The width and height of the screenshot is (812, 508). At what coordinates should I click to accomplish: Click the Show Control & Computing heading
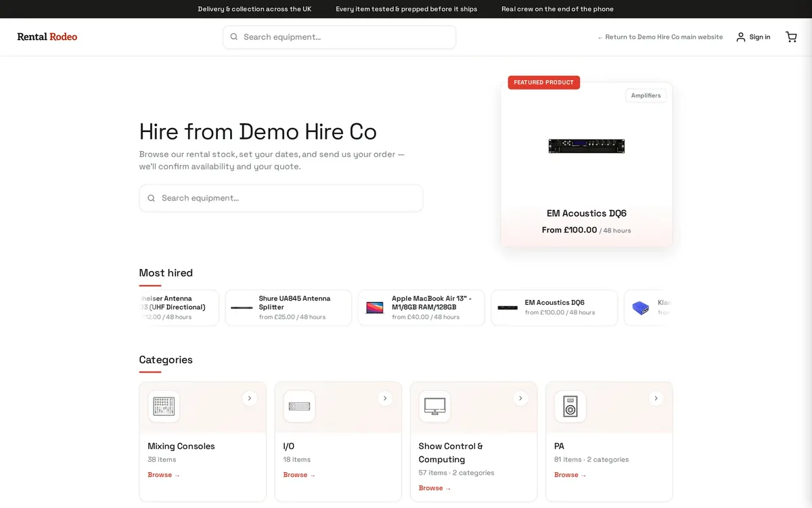click(451, 452)
